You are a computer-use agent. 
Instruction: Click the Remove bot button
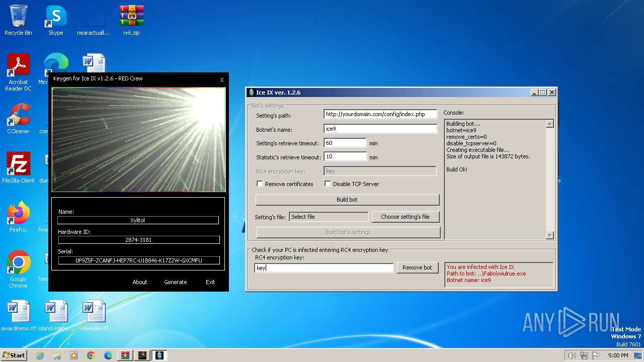click(417, 267)
